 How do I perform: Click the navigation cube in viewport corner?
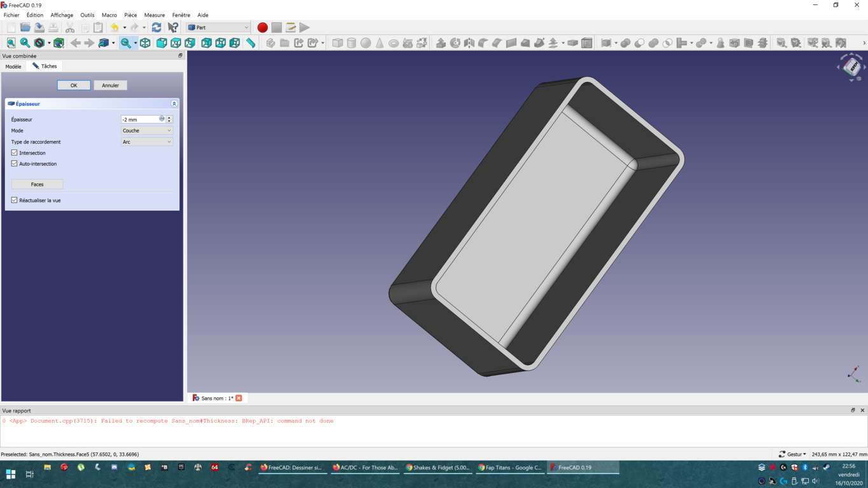(851, 67)
